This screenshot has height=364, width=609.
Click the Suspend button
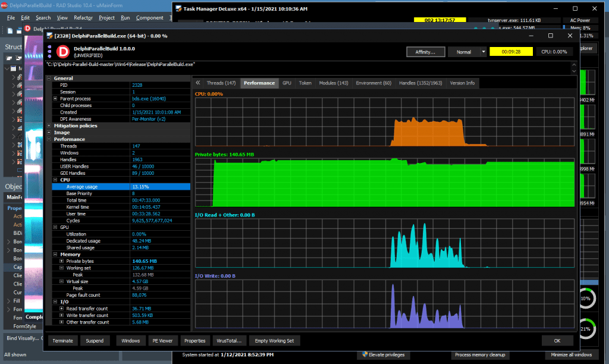pos(95,341)
